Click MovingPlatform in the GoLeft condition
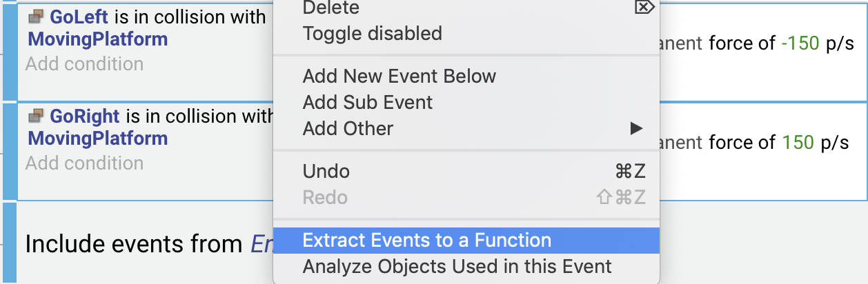 (x=97, y=39)
